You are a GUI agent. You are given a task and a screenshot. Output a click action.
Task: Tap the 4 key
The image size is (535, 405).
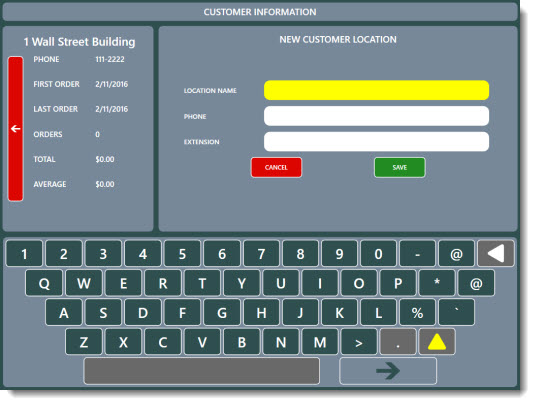(143, 254)
